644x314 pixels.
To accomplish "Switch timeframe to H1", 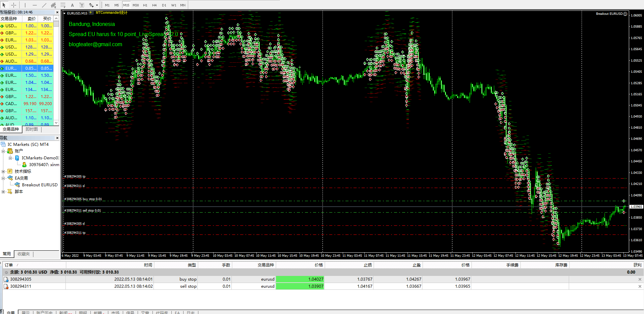I will [145, 5].
